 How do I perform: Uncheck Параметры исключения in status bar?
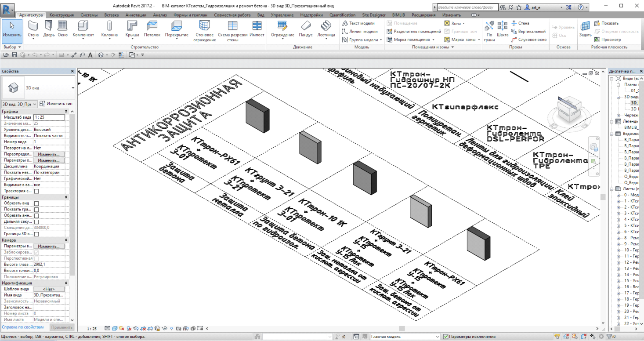(x=446, y=337)
